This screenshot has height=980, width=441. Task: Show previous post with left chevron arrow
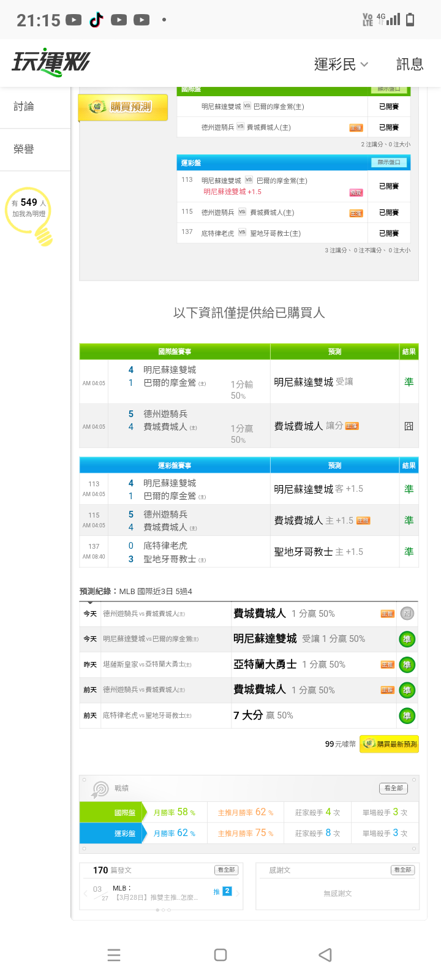pos(85,893)
